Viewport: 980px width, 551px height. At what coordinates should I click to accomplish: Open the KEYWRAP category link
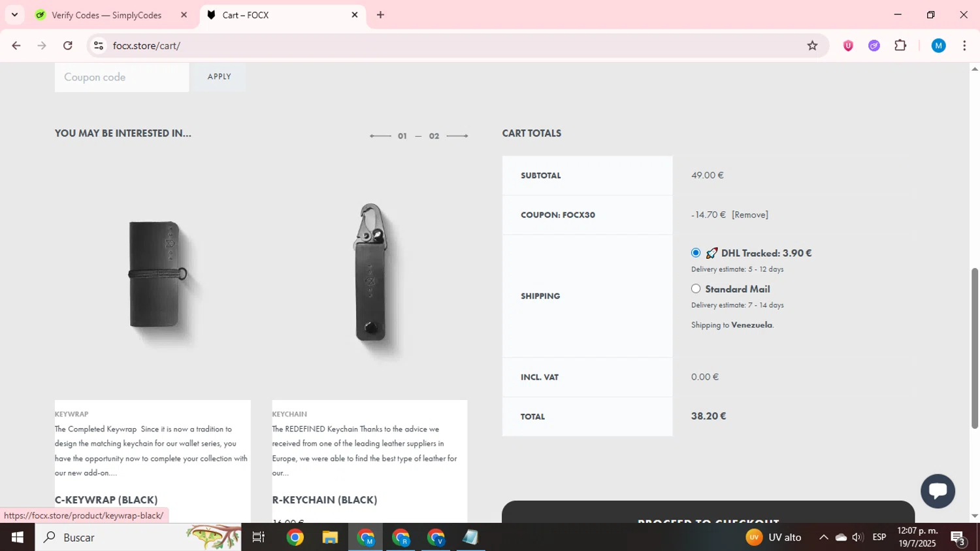[x=72, y=414]
